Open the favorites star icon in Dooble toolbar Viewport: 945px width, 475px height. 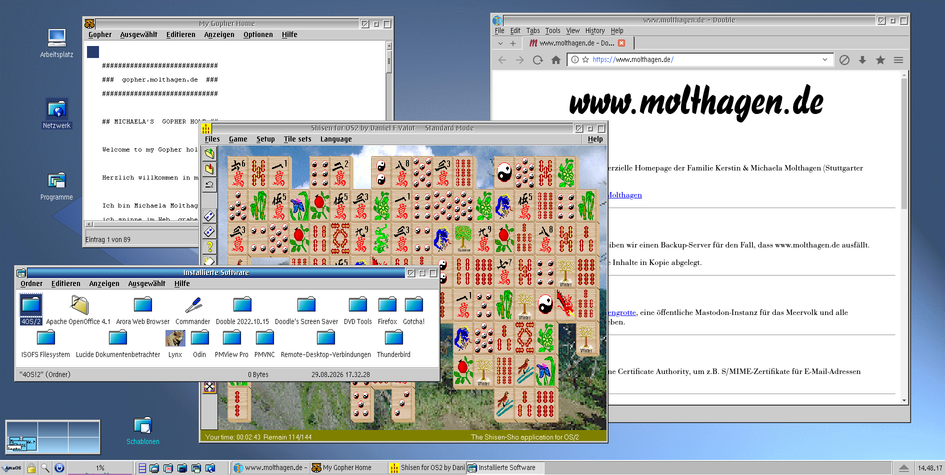(881, 60)
